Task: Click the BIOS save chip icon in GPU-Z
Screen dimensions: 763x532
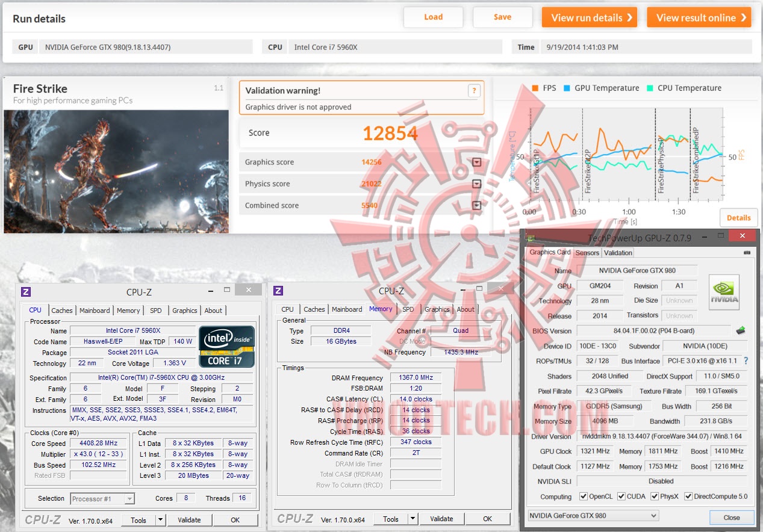Action: (x=741, y=330)
